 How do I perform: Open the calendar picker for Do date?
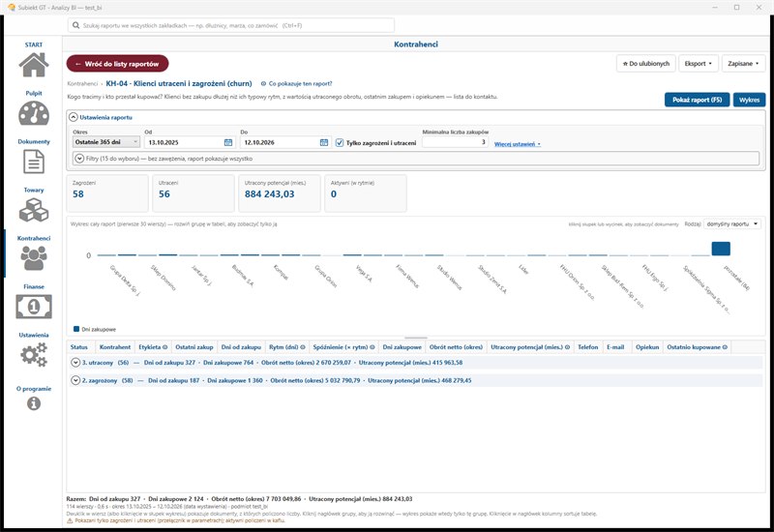324,142
